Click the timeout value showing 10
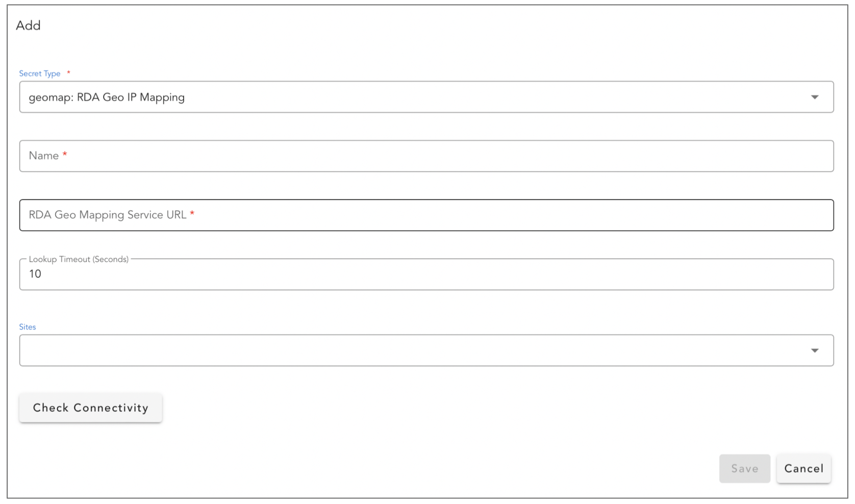The image size is (855, 504). pyautogui.click(x=35, y=274)
